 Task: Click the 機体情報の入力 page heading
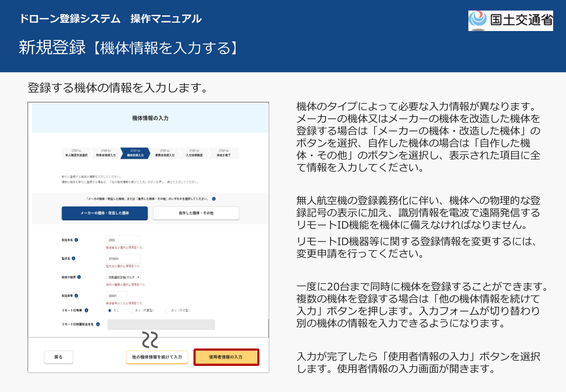150,118
